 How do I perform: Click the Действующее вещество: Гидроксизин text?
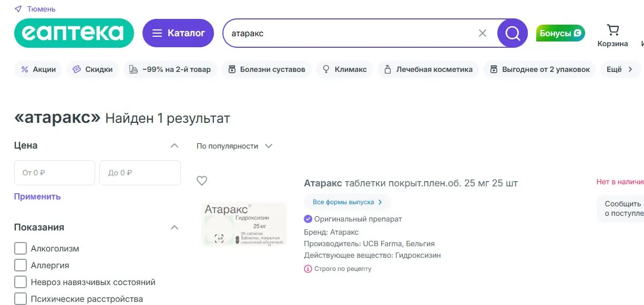click(372, 255)
